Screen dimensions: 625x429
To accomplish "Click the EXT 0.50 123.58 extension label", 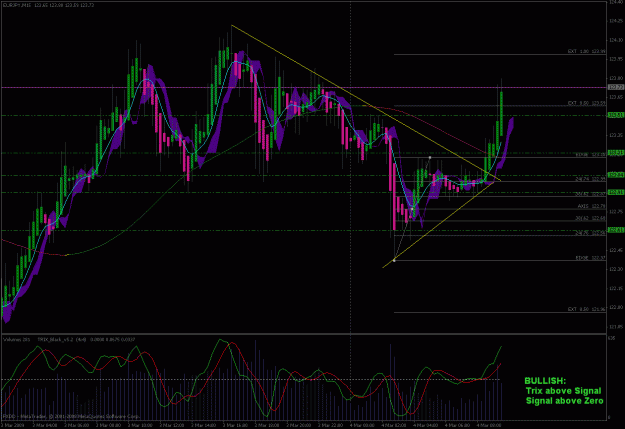I will [x=586, y=103].
